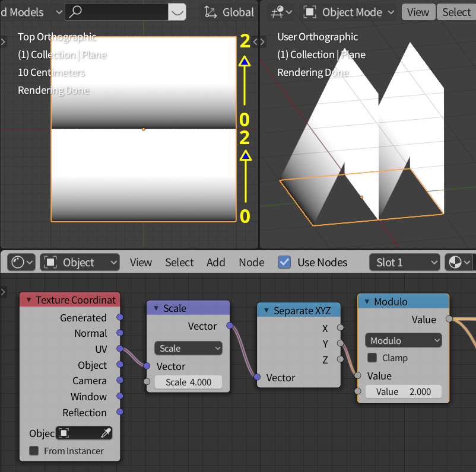Screen dimensions: 476x472
Task: Activate the object eyedropper icon
Action: pos(106,433)
